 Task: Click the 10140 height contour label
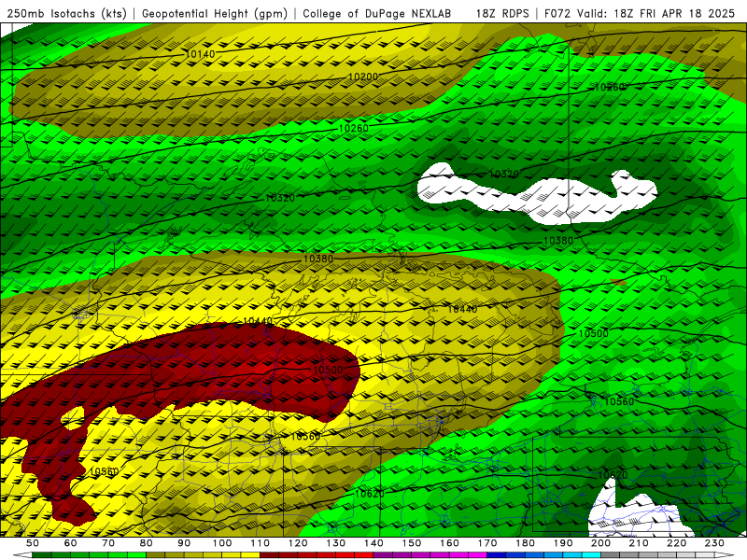click(200, 54)
